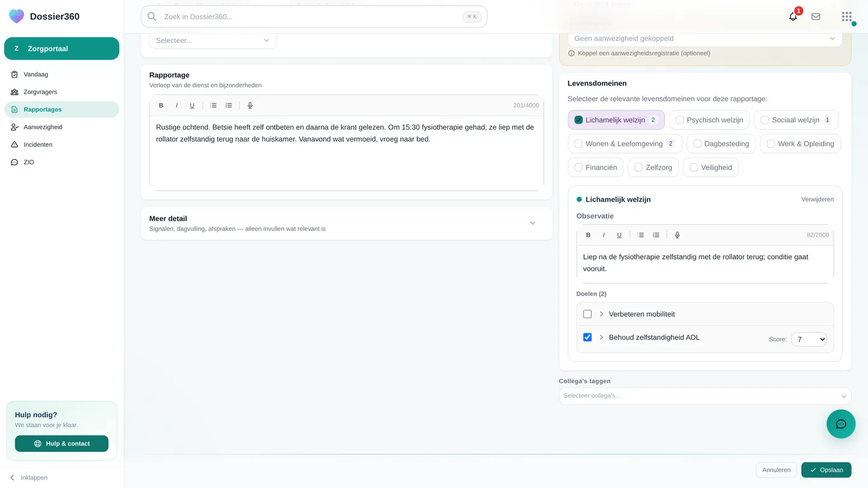Screen dimensions: 868x488
Task: Apply underline in the Rapportage editor
Action: pyautogui.click(x=192, y=105)
